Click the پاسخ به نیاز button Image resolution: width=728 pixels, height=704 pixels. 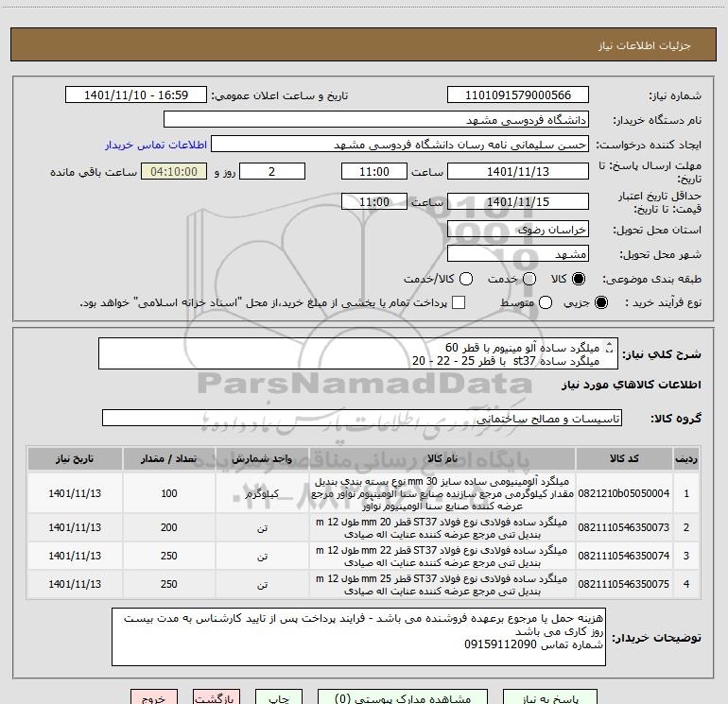550,697
